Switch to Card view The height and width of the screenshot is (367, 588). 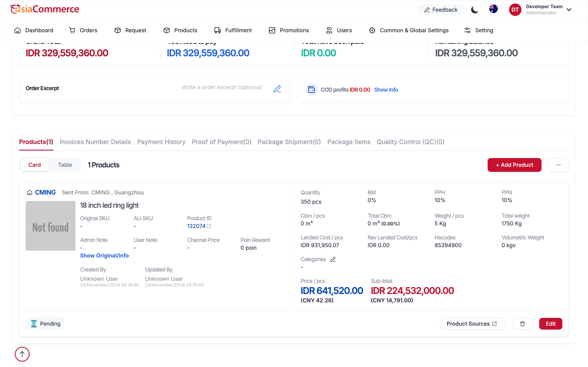pos(34,165)
